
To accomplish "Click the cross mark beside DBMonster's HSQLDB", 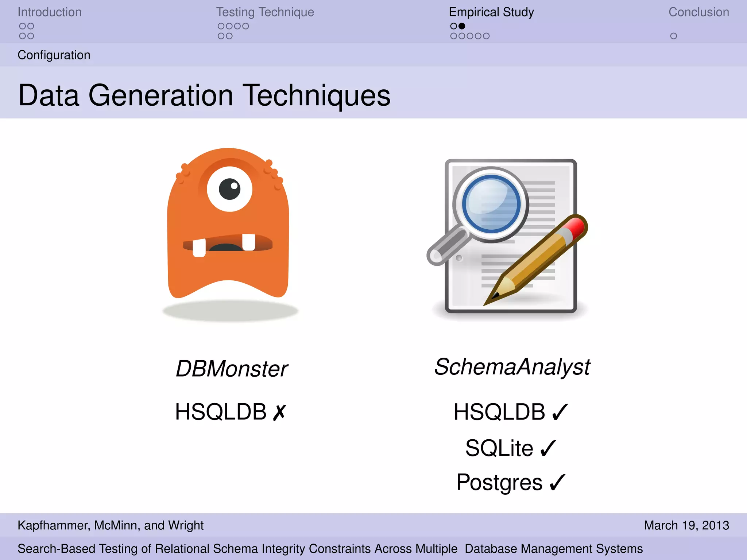I will [280, 412].
